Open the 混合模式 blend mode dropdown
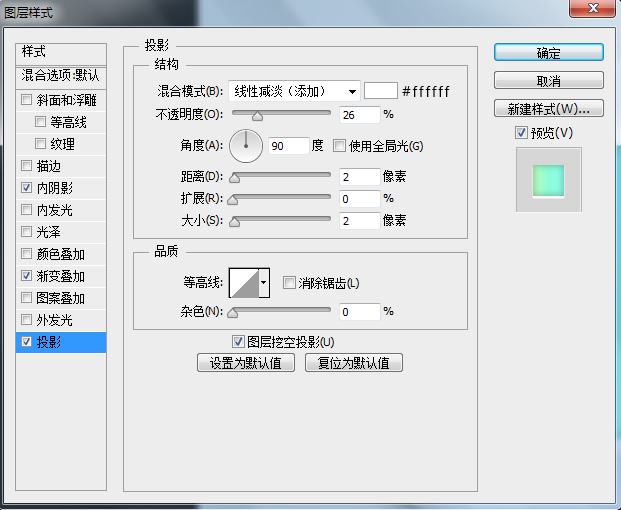The height and width of the screenshot is (510, 621). [293, 91]
